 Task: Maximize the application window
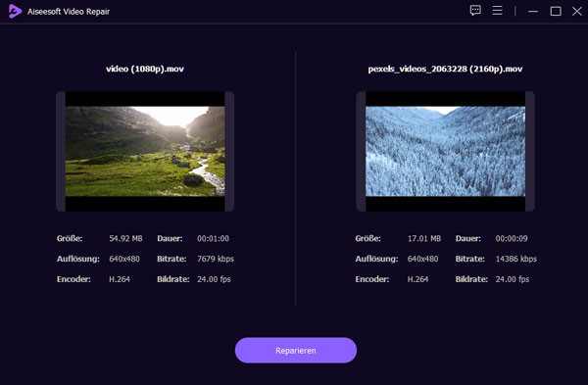(x=556, y=11)
